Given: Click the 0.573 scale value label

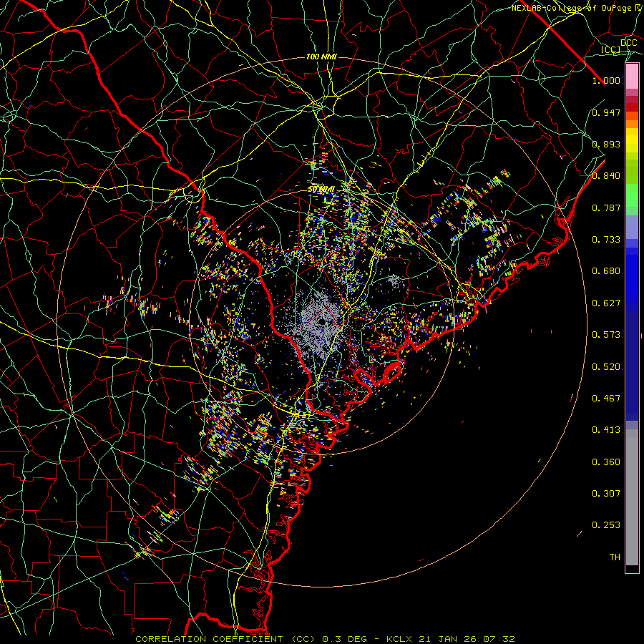Looking at the screenshot, I should [606, 335].
